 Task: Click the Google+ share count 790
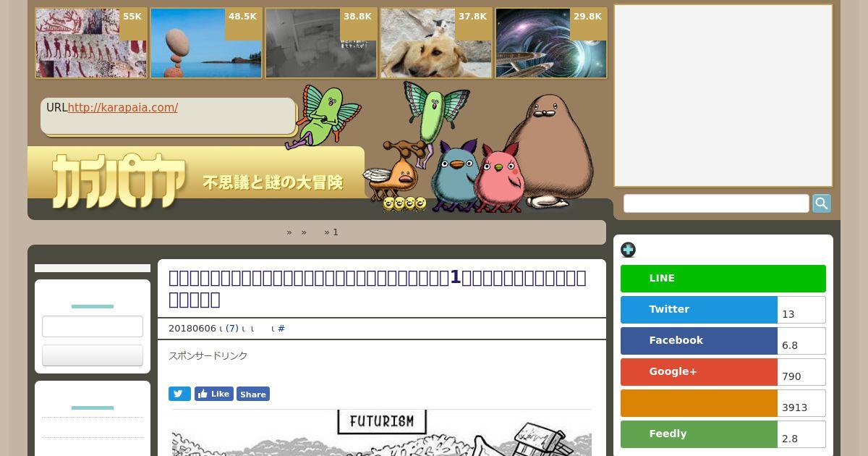(x=801, y=372)
